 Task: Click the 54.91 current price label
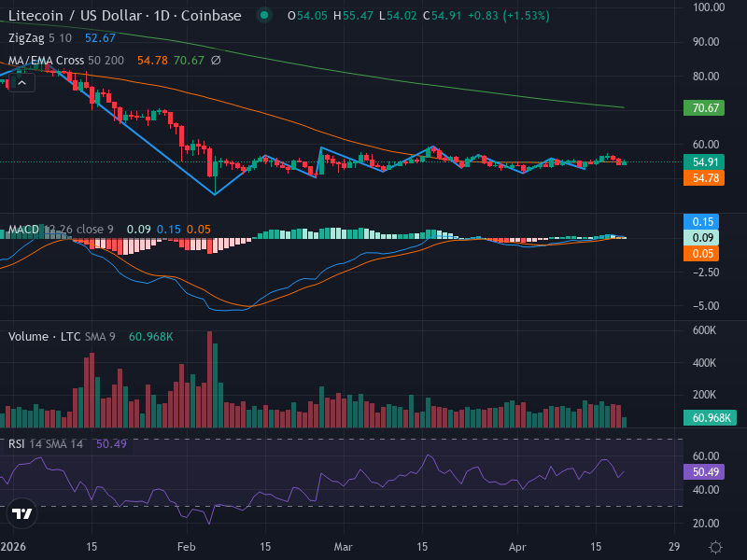point(704,161)
